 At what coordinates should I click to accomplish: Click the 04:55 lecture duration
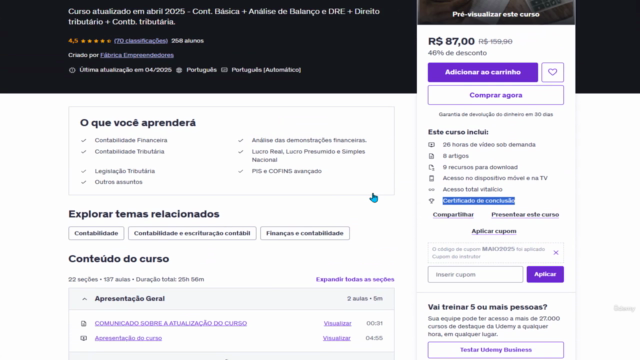click(x=374, y=338)
